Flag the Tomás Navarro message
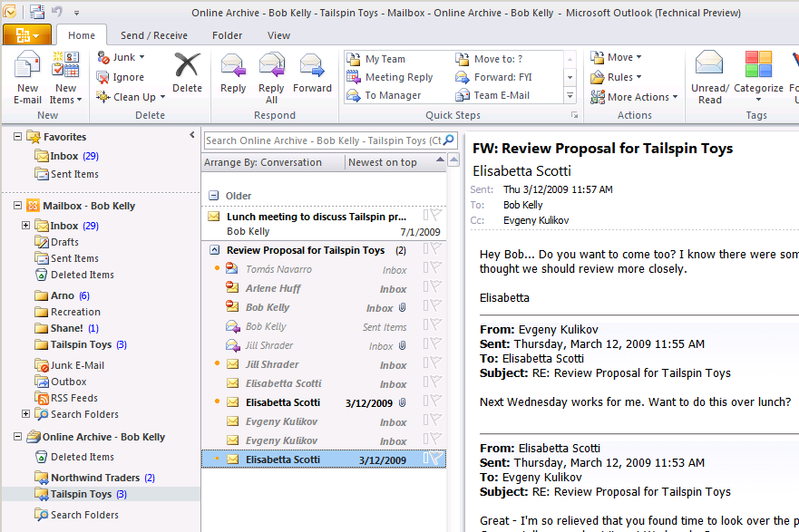799x532 pixels. 436,267
